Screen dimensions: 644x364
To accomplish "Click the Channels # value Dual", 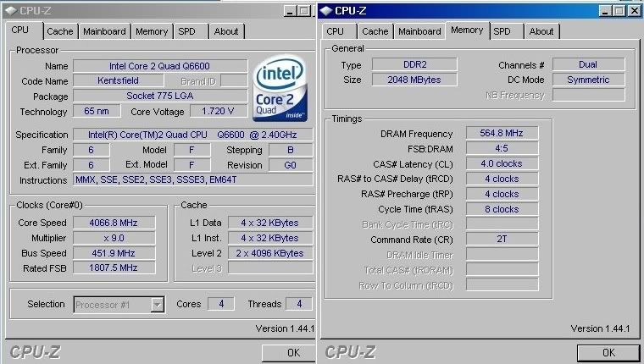I will [589, 65].
